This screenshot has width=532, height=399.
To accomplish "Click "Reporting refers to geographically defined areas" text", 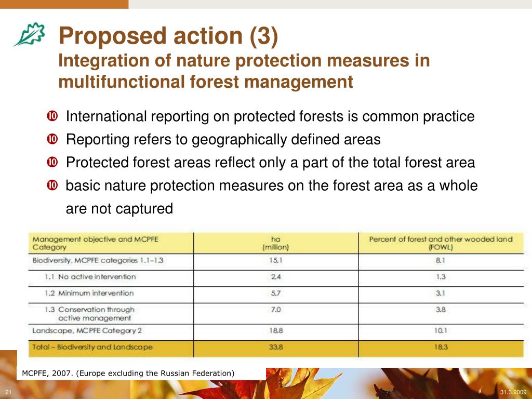I will (223, 139).
